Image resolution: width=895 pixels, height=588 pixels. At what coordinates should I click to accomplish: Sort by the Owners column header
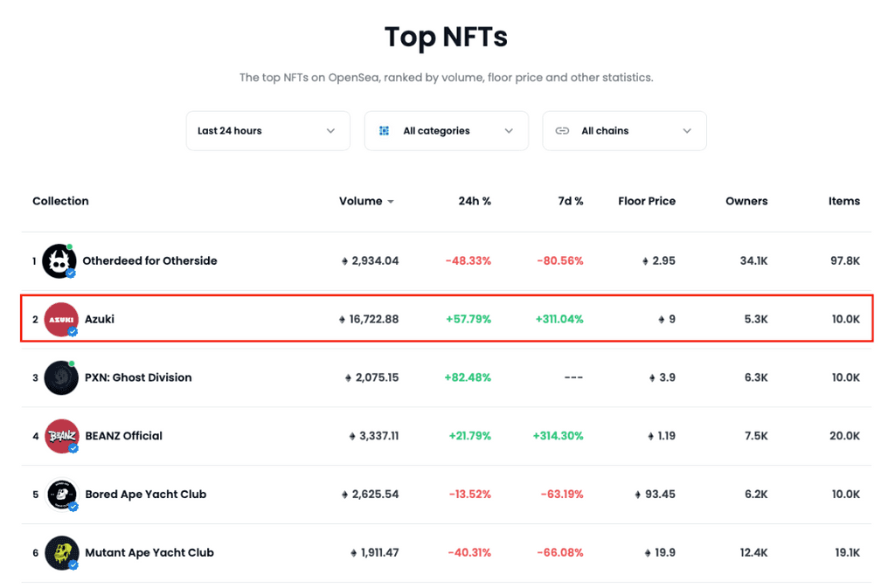tap(746, 201)
